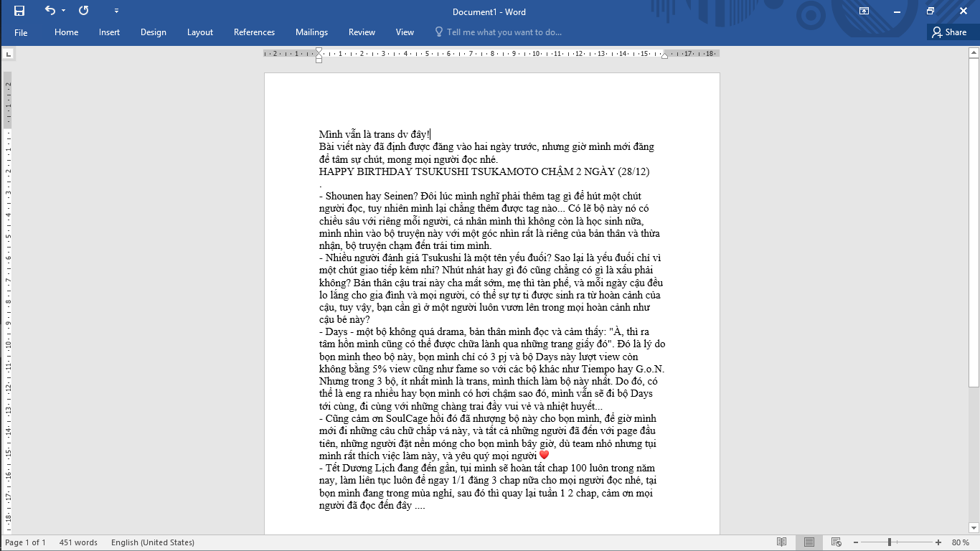Click the Tell me lightbulb search box
This screenshot has height=551, width=980.
point(499,32)
